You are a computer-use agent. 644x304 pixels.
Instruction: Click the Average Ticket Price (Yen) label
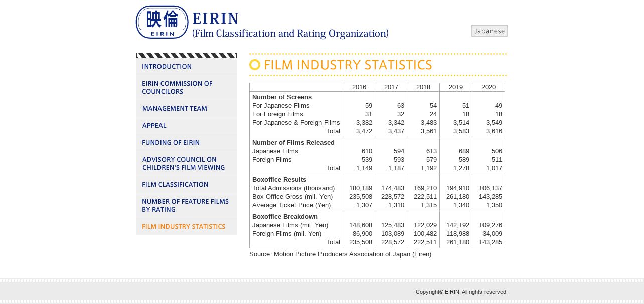point(291,205)
